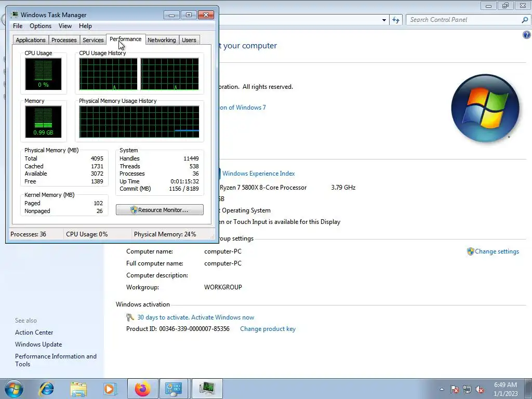
Task: Click the search magnifier icon
Action: 525,20
